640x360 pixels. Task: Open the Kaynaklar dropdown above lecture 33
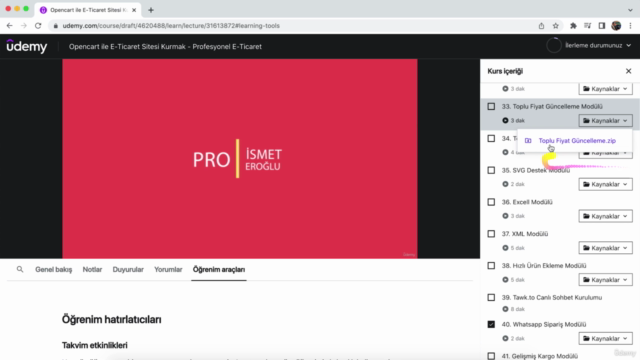(605, 89)
